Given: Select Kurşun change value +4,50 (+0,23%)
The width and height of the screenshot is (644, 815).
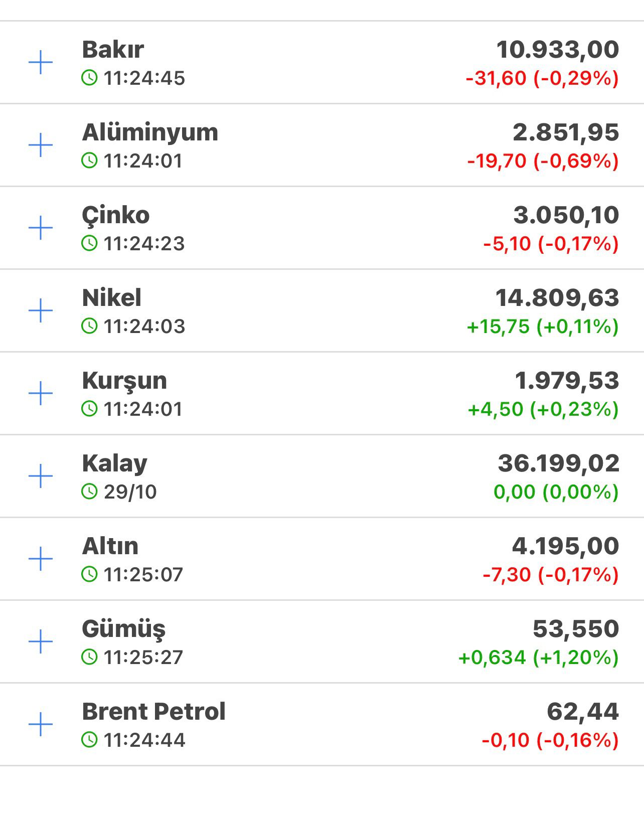Looking at the screenshot, I should [x=543, y=409].
